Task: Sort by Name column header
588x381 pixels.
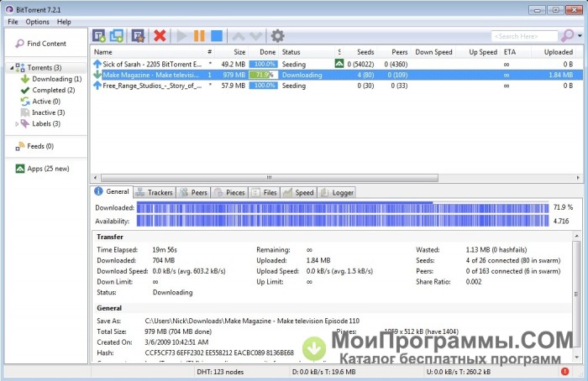Action: (102, 52)
